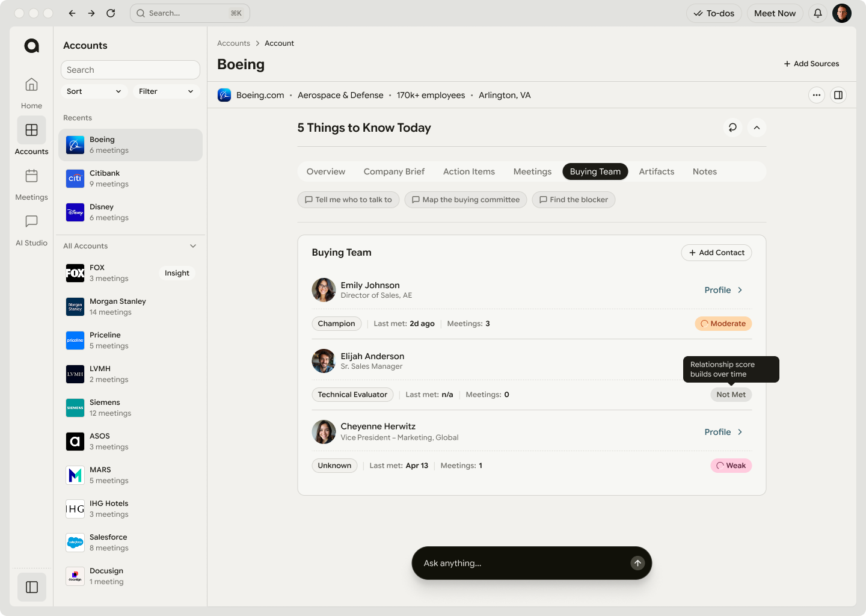Switch to the Overview tab
The width and height of the screenshot is (866, 616).
326,171
